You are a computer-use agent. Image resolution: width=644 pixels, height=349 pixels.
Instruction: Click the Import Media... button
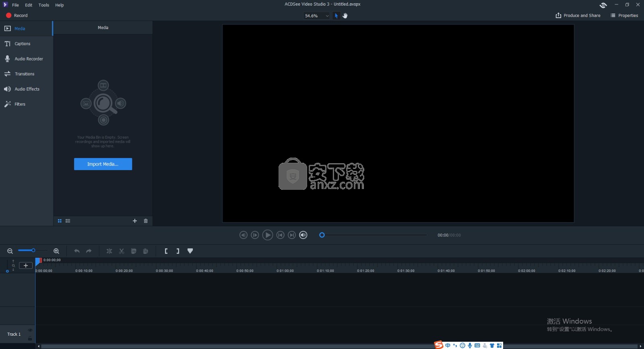[x=103, y=164]
